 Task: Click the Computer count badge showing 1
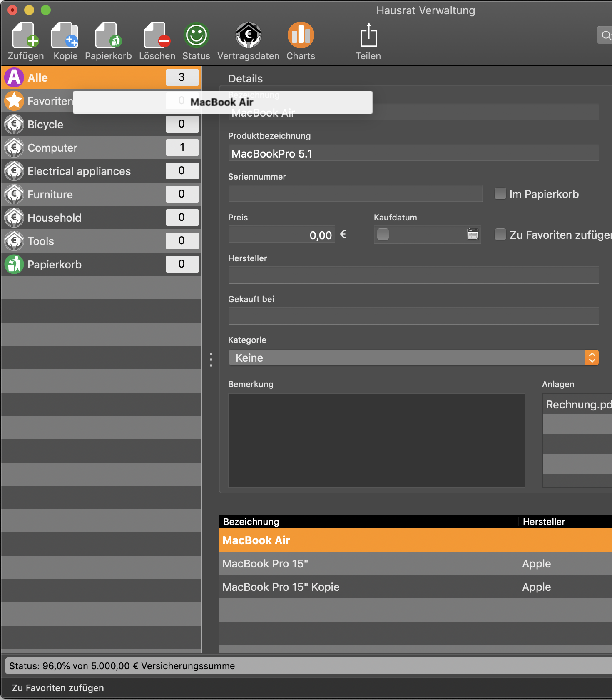point(182,147)
